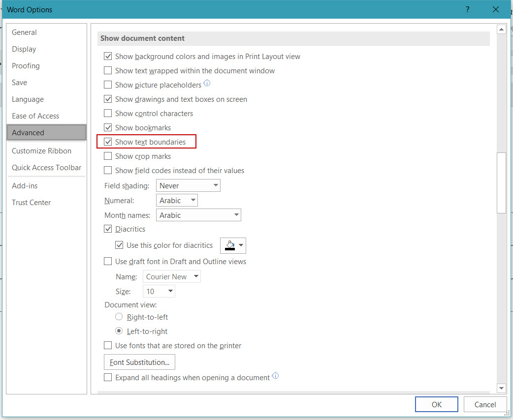Screen dimensions: 513x420
Task: Open the Numeral dropdown
Action: 177,200
